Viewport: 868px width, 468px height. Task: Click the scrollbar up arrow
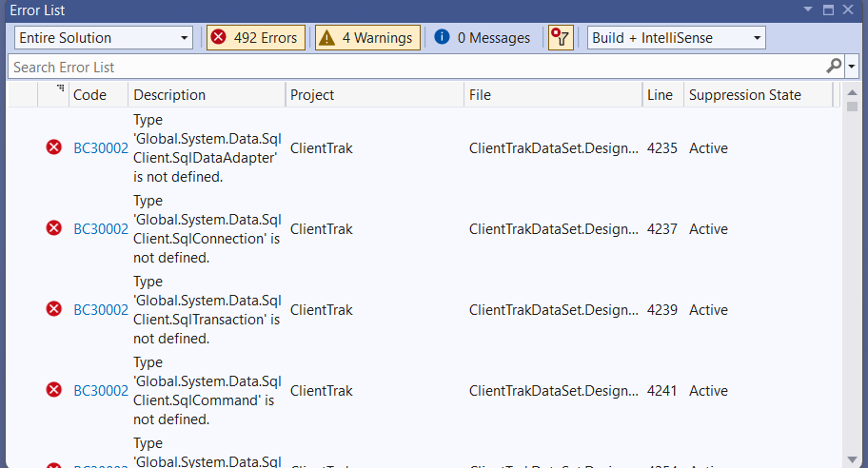(853, 92)
